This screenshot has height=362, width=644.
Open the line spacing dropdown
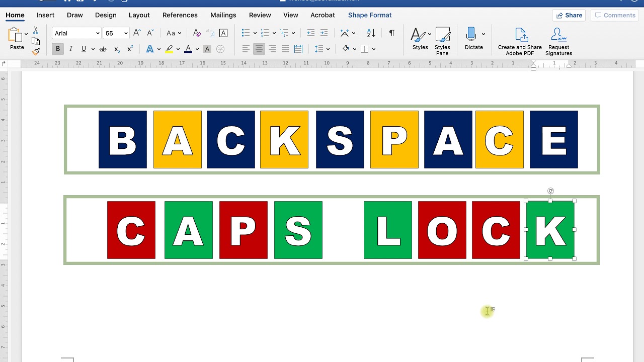328,49
